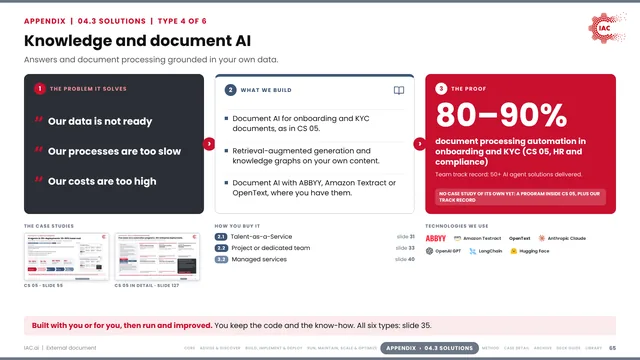Go to Case Detail in footer navigation

(516, 348)
